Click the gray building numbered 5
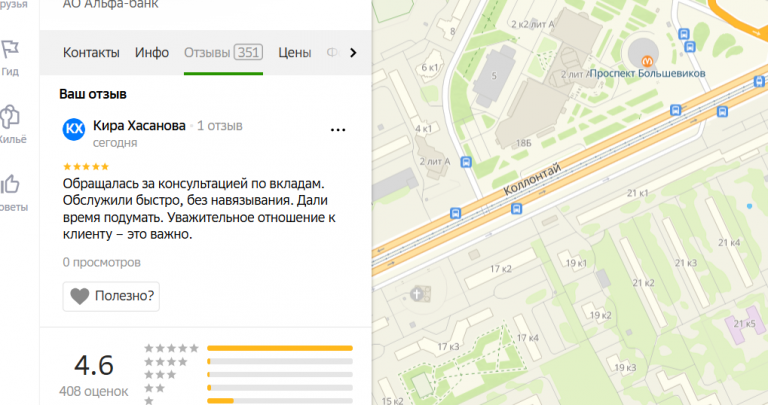This screenshot has height=405, width=768. pyautogui.click(x=494, y=76)
